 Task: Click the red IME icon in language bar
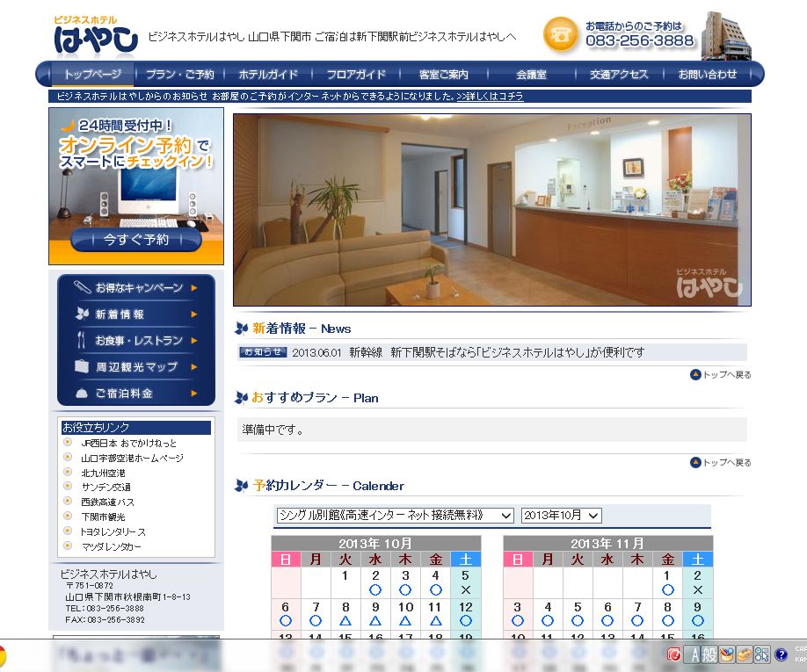tap(673, 654)
